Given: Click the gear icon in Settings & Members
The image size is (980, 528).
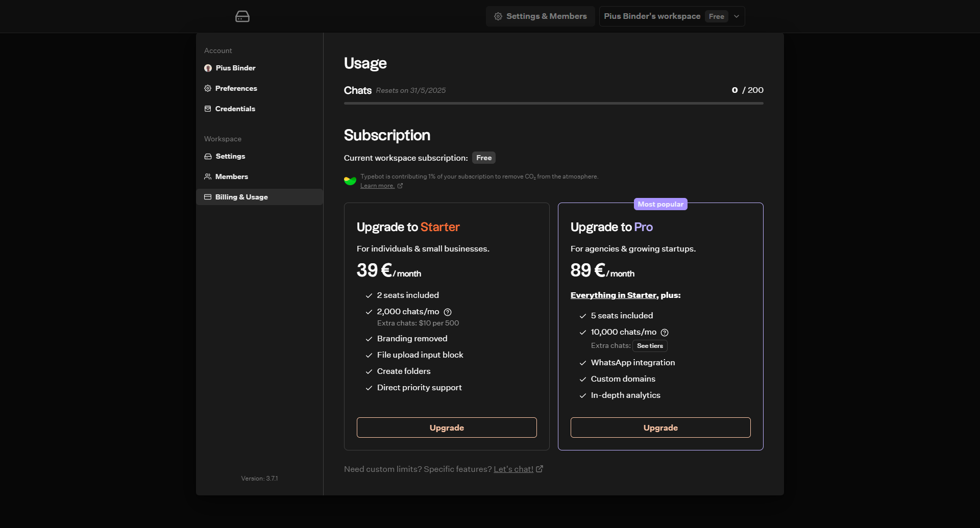Looking at the screenshot, I should pos(498,16).
